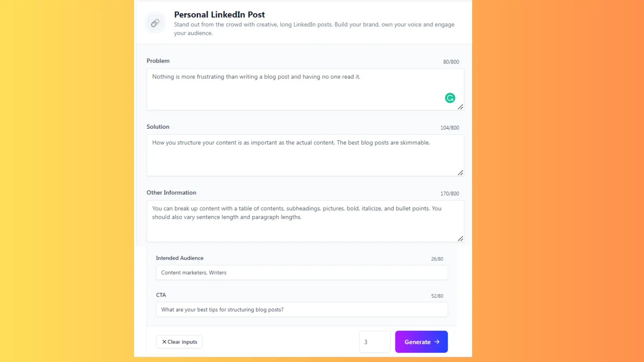Screen dimensions: 644x362
Task: Click the 80/800 character counter
Action: pos(451,62)
